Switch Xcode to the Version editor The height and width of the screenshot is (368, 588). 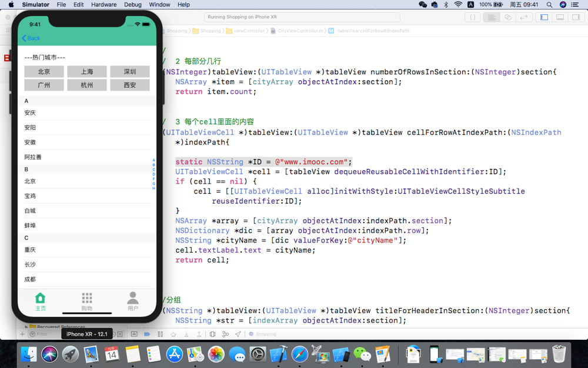point(524,17)
